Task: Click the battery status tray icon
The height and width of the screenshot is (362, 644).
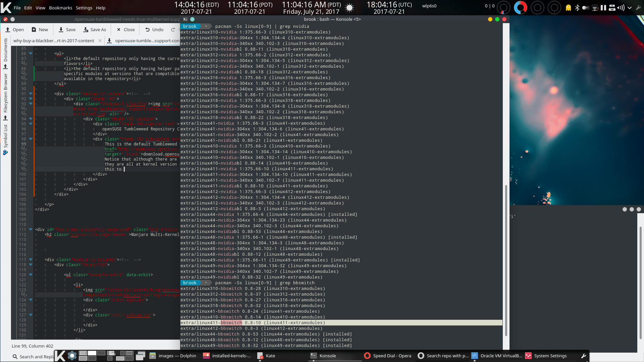Action: [586, 8]
